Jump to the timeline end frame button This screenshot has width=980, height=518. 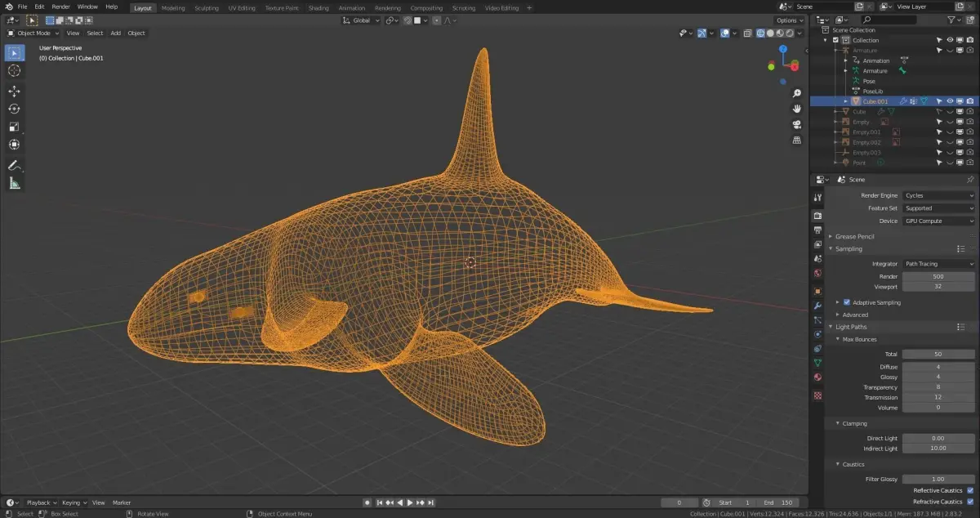[x=430, y=502]
